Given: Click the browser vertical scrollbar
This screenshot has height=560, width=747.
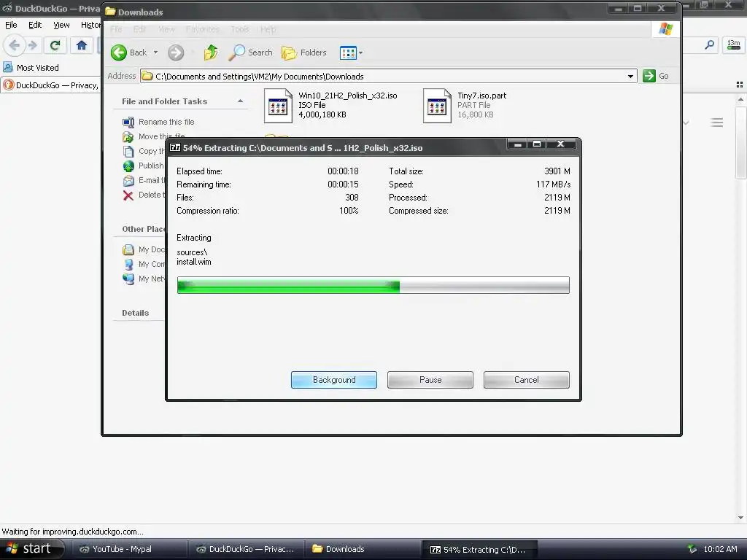Looking at the screenshot, I should coord(740,308).
